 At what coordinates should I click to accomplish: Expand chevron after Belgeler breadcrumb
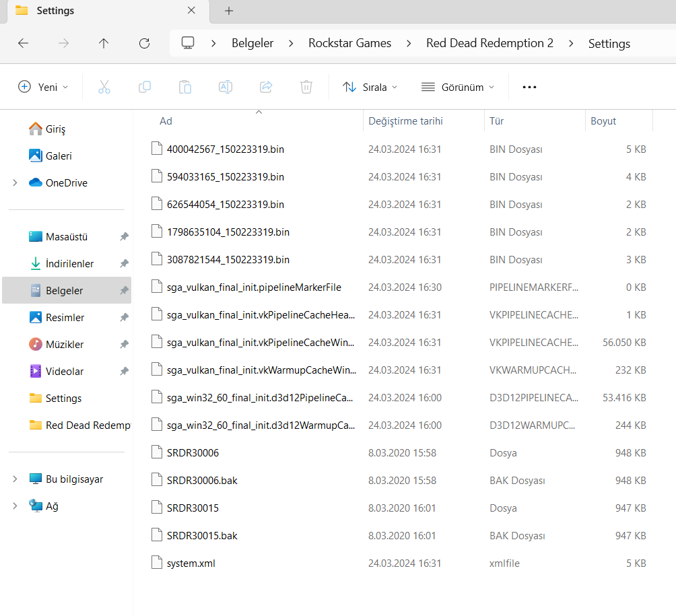coord(291,44)
